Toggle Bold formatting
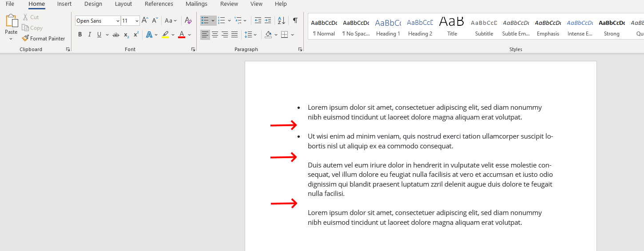 point(80,35)
